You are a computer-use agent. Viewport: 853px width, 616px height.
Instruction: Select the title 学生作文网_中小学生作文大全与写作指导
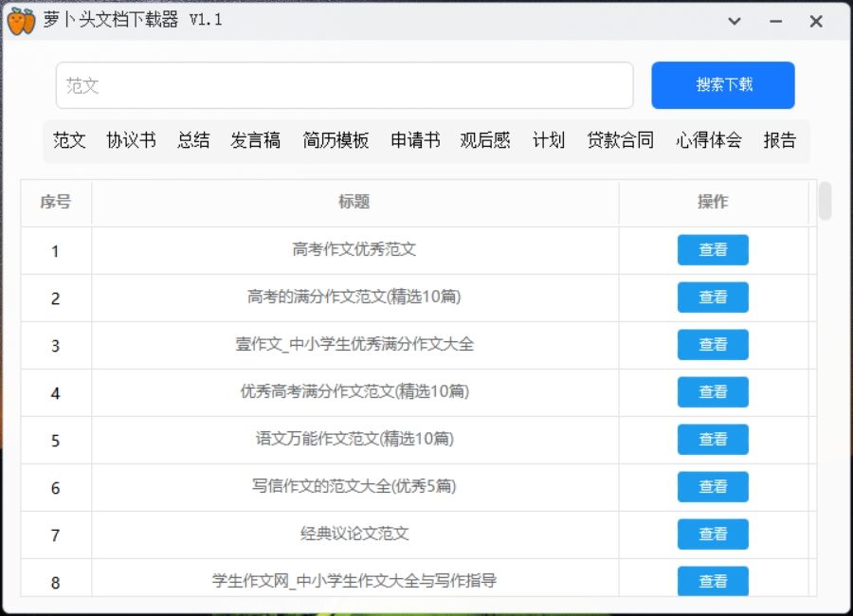pyautogui.click(x=354, y=581)
